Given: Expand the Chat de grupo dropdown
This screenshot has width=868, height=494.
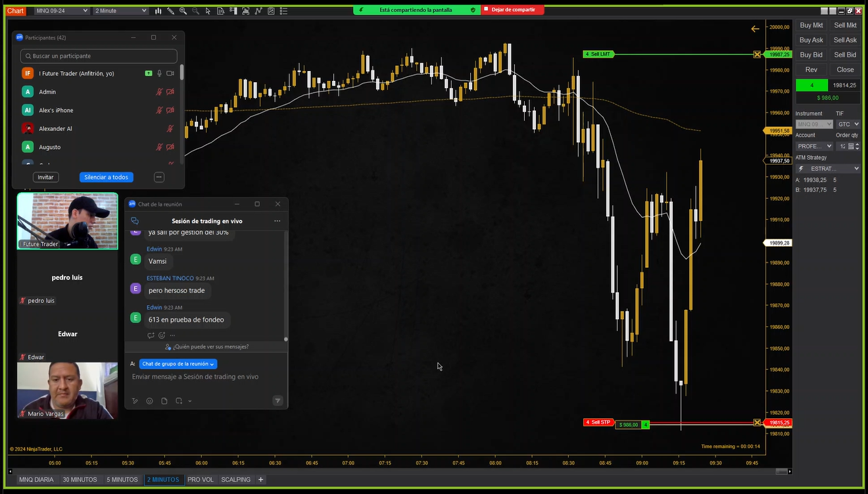Looking at the screenshot, I should pos(178,363).
